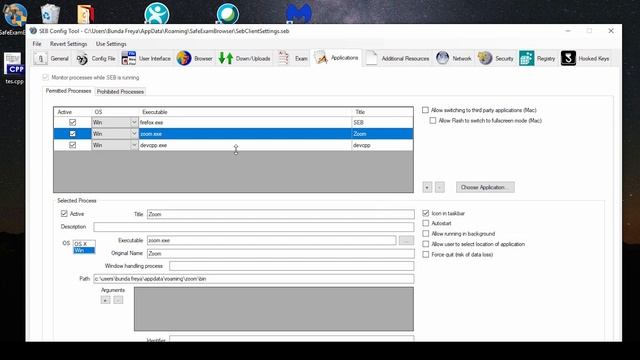Open the Browser tab globe icon
This screenshot has width=640, height=360.
(x=184, y=58)
